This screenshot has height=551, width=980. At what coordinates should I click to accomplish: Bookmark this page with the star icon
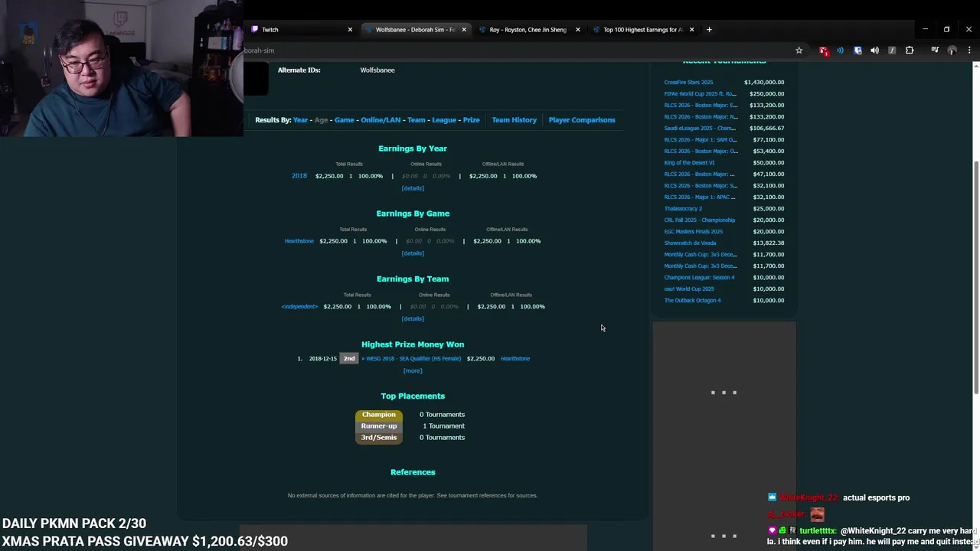[799, 51]
